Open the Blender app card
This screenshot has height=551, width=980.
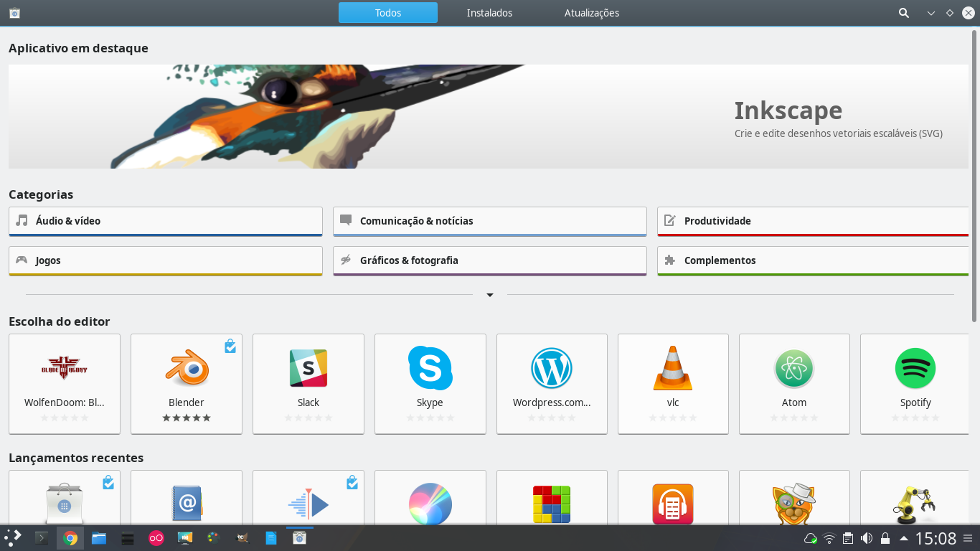(x=187, y=384)
